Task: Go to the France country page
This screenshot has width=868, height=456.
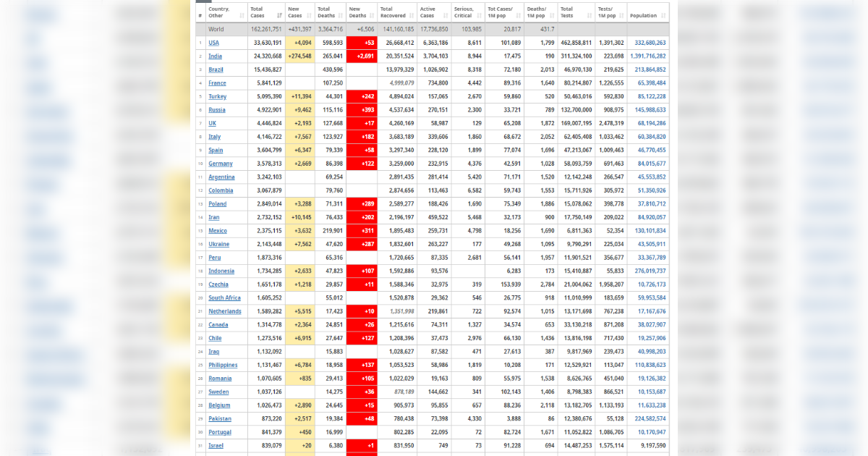Action: 217,83
